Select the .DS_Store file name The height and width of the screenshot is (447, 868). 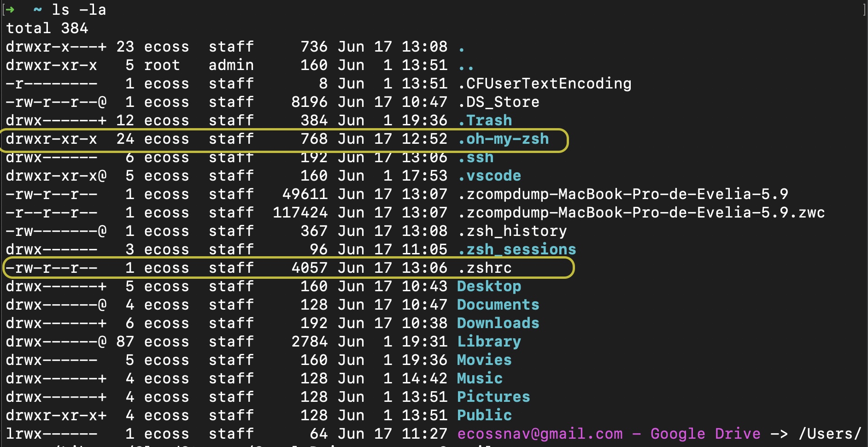(499, 102)
